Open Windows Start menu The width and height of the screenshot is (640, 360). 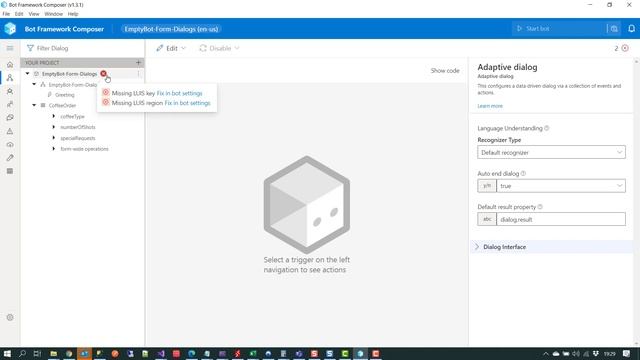click(7, 353)
